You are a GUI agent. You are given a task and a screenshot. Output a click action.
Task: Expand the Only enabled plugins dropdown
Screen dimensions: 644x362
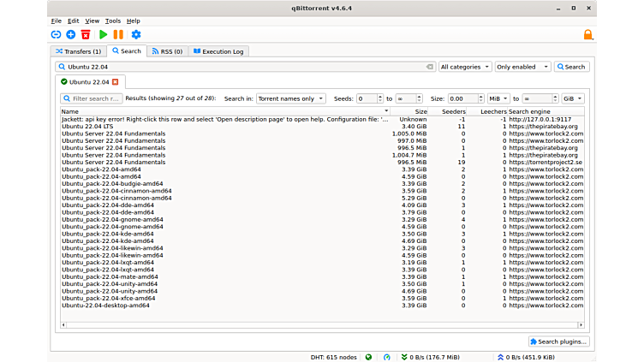pos(522,67)
